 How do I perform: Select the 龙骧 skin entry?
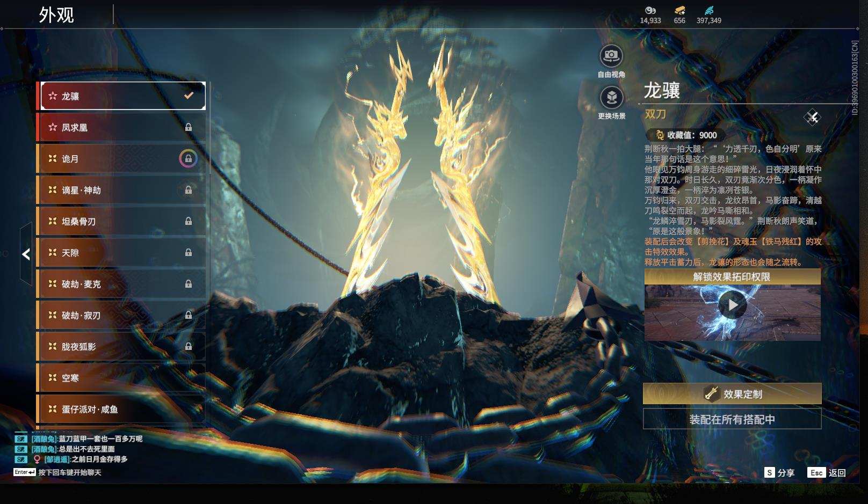(x=122, y=96)
